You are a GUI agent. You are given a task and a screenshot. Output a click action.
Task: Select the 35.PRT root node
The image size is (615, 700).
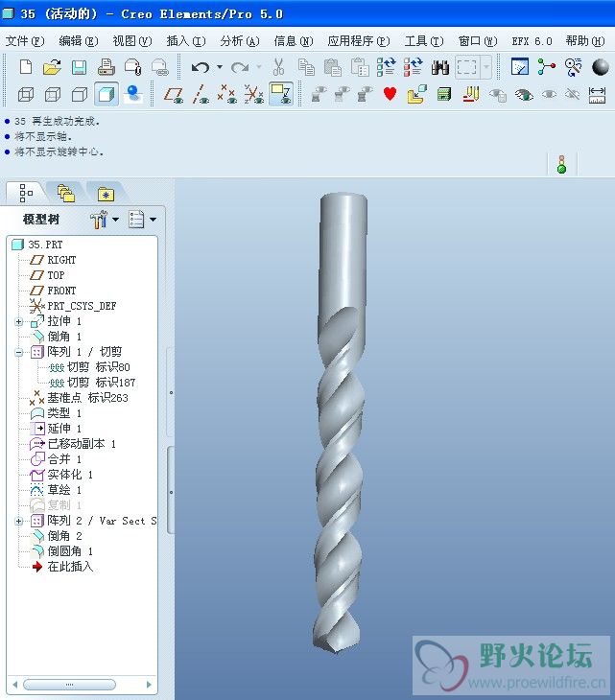[45, 245]
